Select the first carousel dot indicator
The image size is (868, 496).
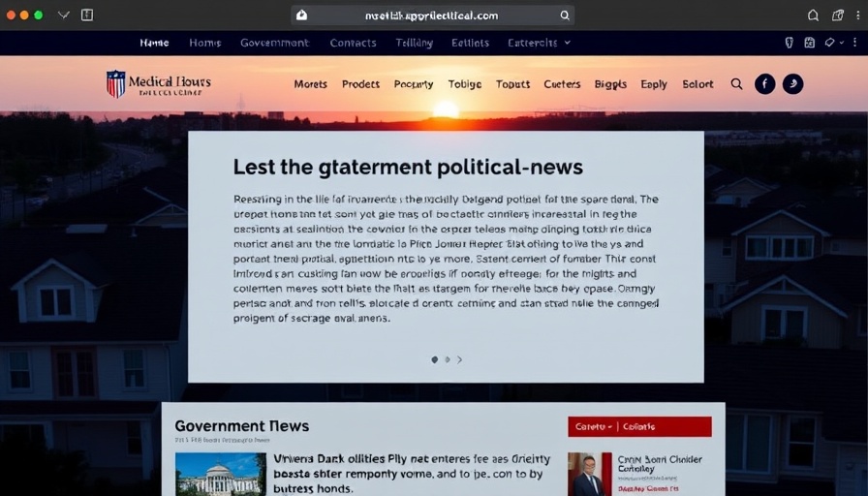[434, 359]
